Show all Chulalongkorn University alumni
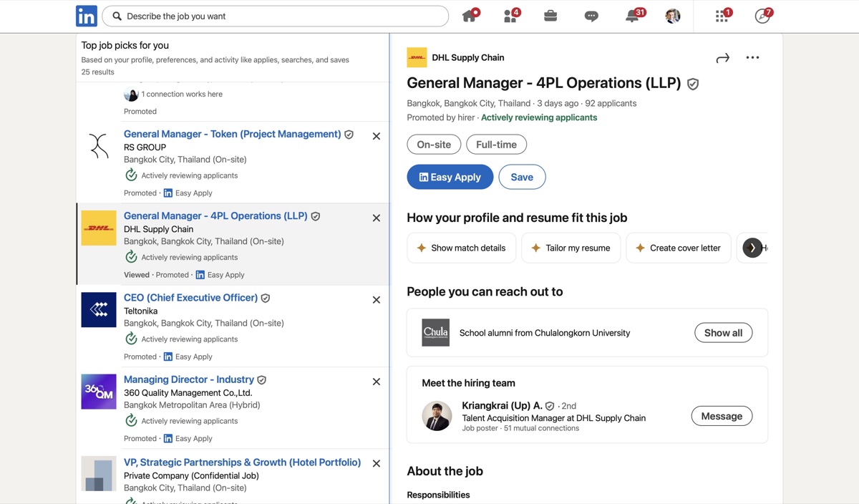Viewport: 859px width, 504px height. coord(723,332)
